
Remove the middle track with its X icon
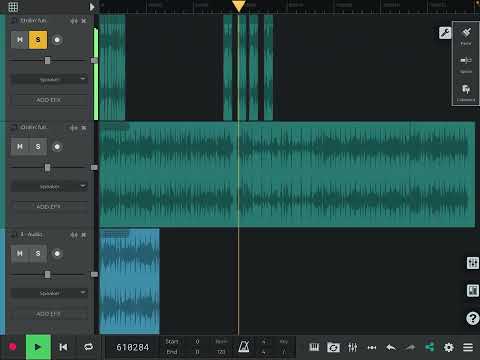click(84, 128)
